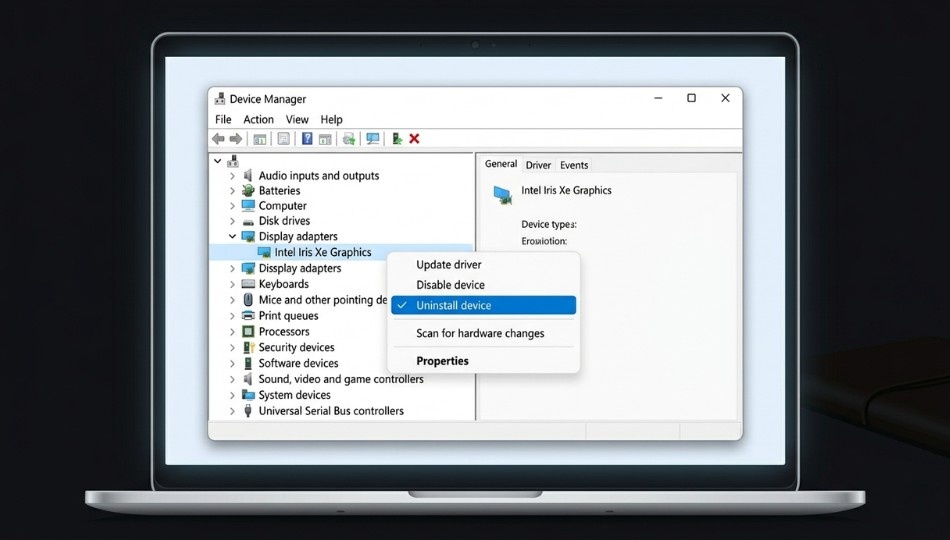
Task: Collapse the expanded Display adapters chevron
Action: (x=232, y=236)
